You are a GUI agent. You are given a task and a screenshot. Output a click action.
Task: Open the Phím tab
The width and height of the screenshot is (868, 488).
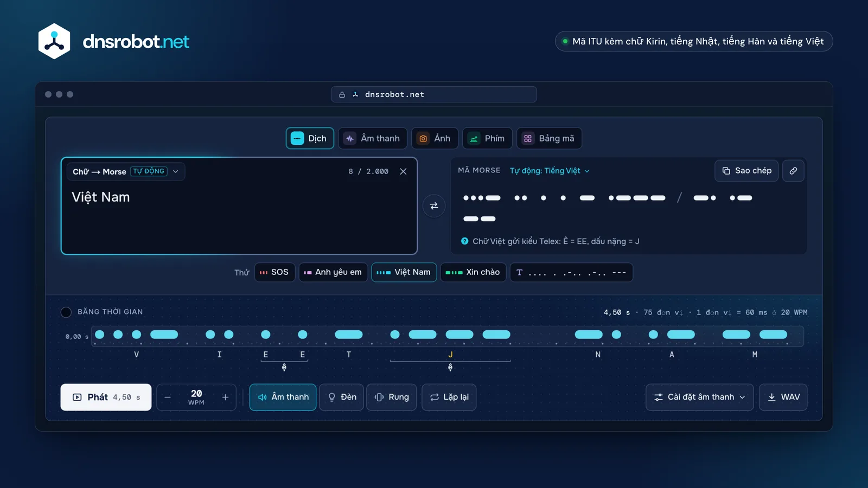[487, 138]
